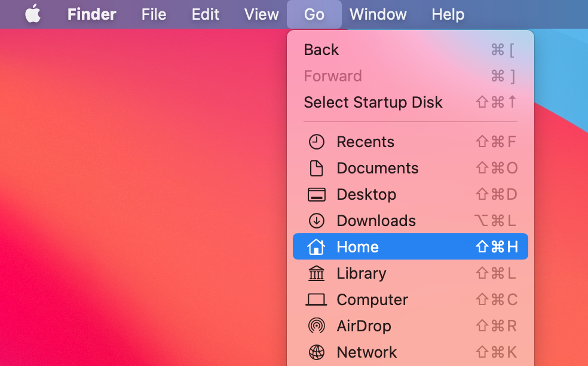Click the Downloads arrow icon
Screen dimensions: 588x366
point(317,221)
